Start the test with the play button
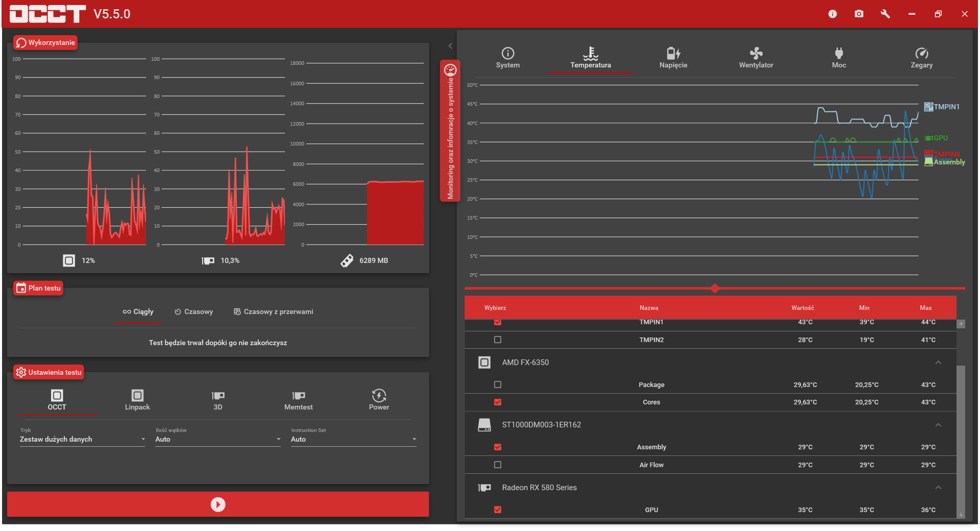980x531 pixels. pyautogui.click(x=218, y=504)
